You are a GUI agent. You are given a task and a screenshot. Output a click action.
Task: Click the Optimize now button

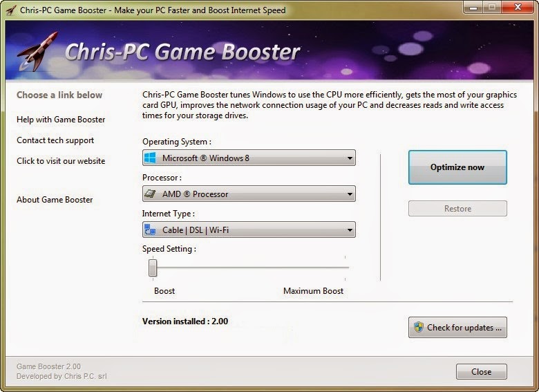tap(457, 167)
